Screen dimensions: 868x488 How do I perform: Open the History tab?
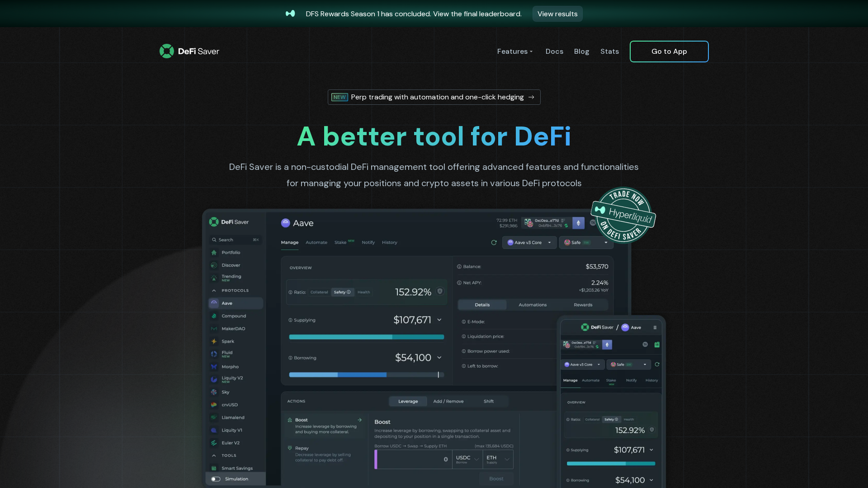(389, 243)
